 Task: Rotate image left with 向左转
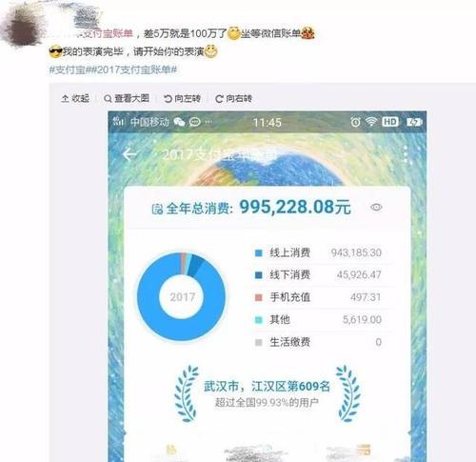click(x=182, y=98)
